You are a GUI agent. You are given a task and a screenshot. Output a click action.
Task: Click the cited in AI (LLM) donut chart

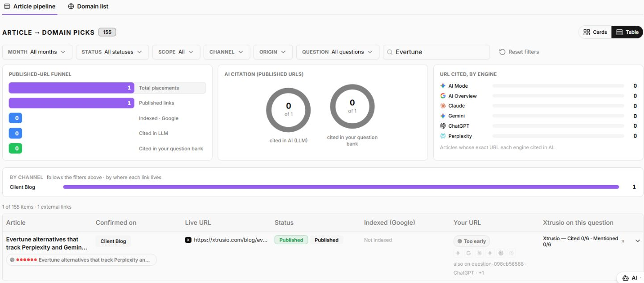[x=288, y=110]
